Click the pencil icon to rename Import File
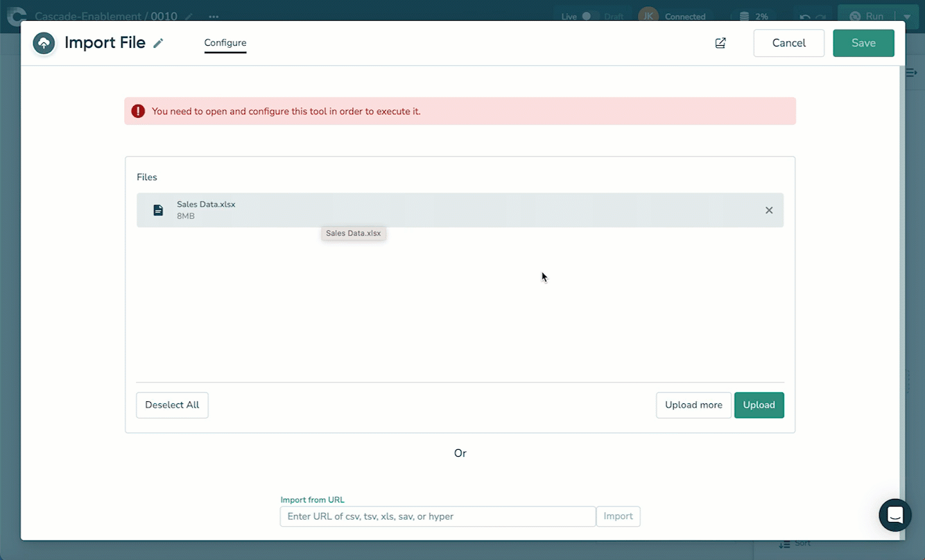The height and width of the screenshot is (560, 925). coord(158,43)
